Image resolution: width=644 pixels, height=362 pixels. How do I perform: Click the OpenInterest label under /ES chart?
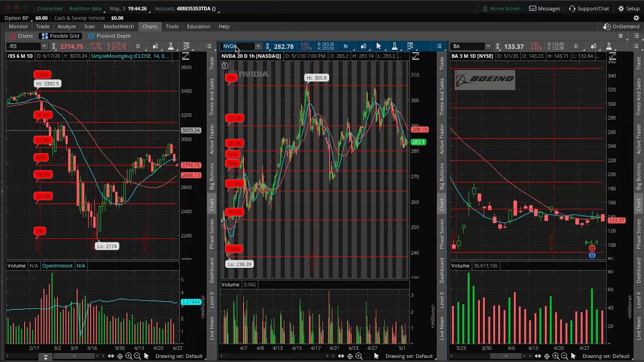57,265
